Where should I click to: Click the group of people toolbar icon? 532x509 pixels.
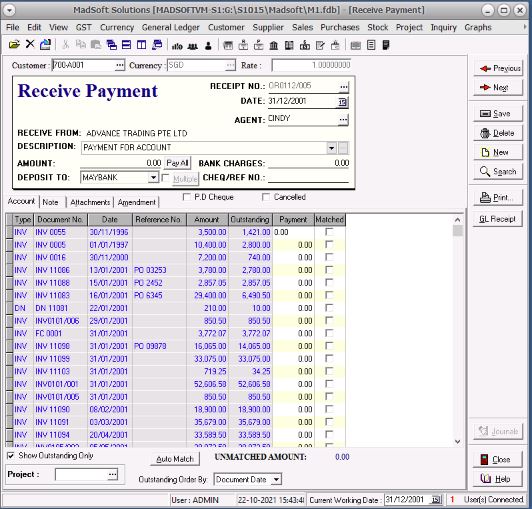(x=193, y=45)
